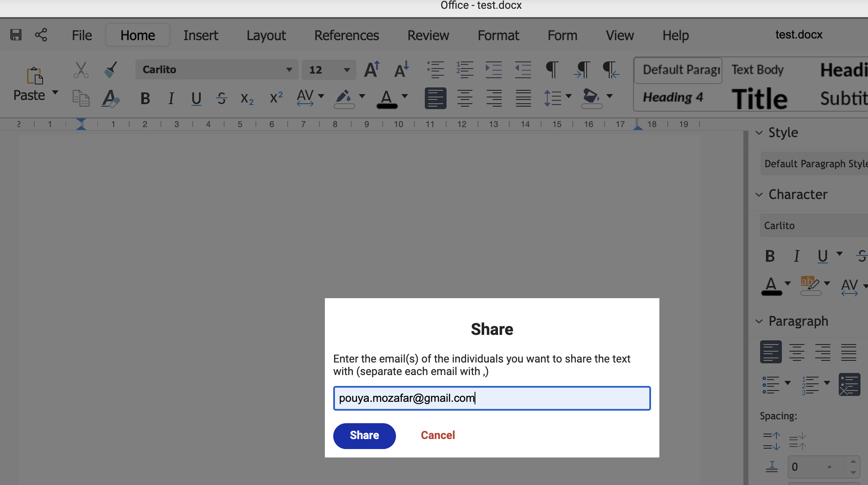
Task: Click Cancel in the Share dialog
Action: pos(437,435)
